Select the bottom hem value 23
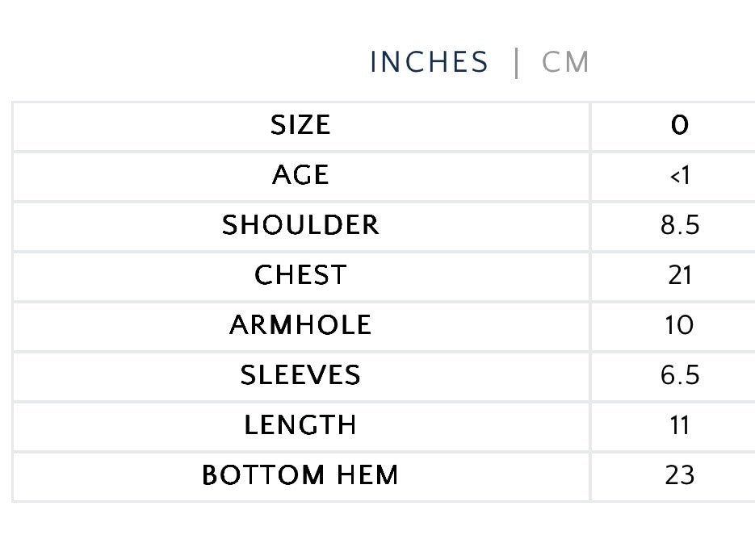This screenshot has height=560, width=755. click(x=680, y=475)
